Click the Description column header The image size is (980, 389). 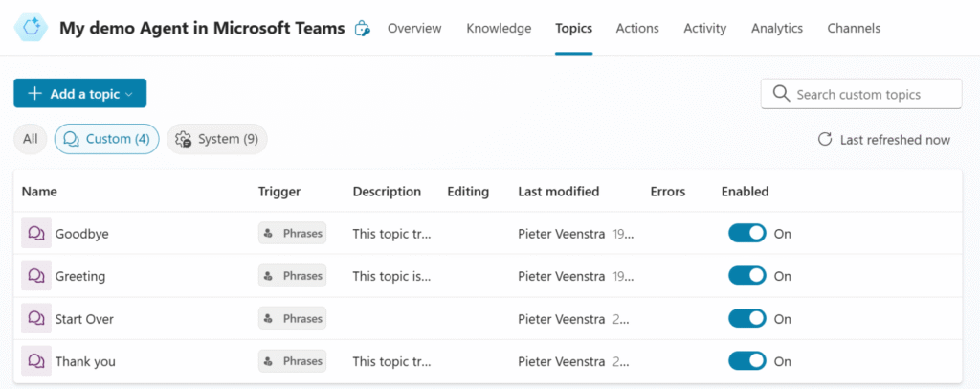pyautogui.click(x=387, y=192)
